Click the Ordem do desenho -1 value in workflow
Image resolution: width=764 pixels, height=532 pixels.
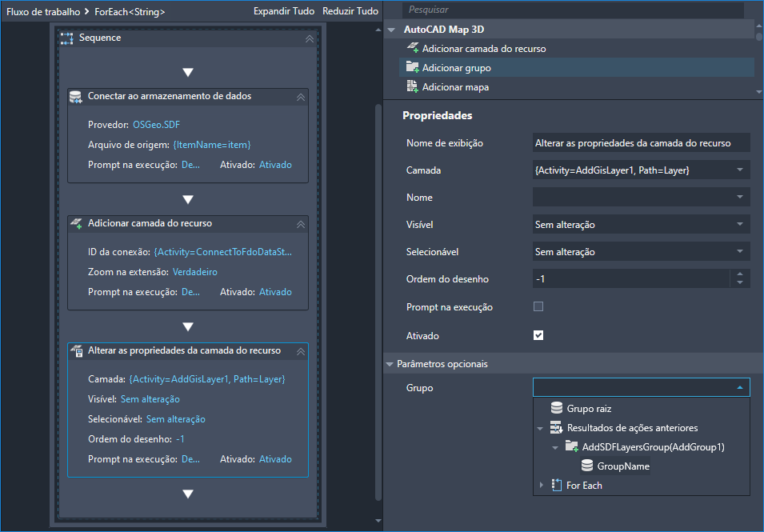180,439
